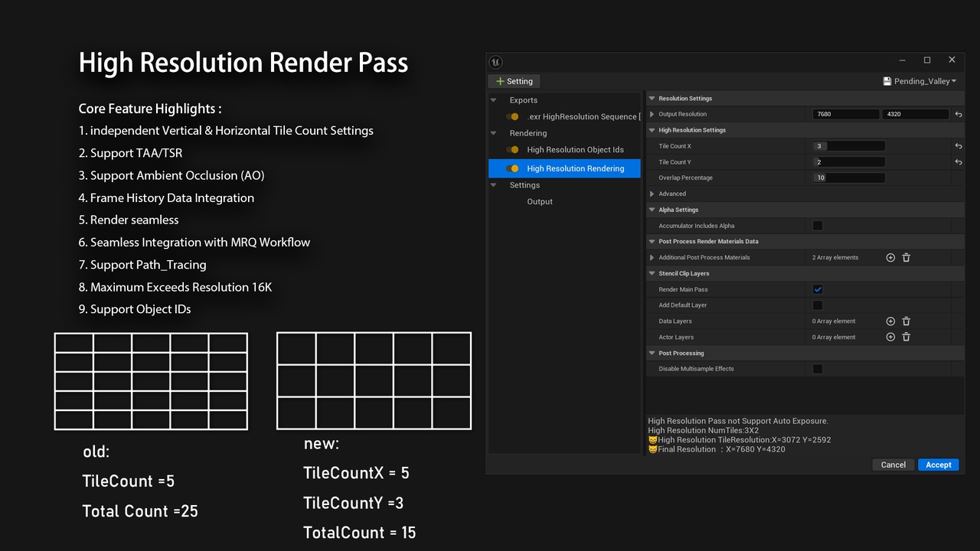980x551 pixels.
Task: Collapse Alpha Settings section
Action: 652,210
